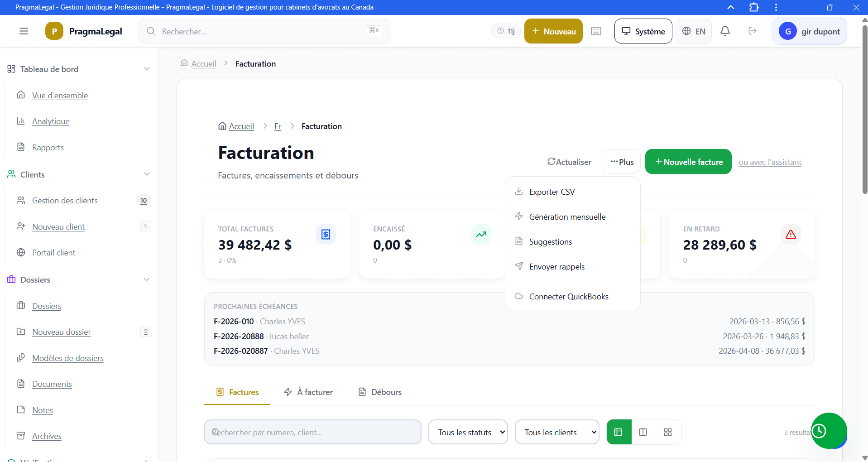
Task: Focus the Rechercher par numero search box
Action: [x=313, y=432]
